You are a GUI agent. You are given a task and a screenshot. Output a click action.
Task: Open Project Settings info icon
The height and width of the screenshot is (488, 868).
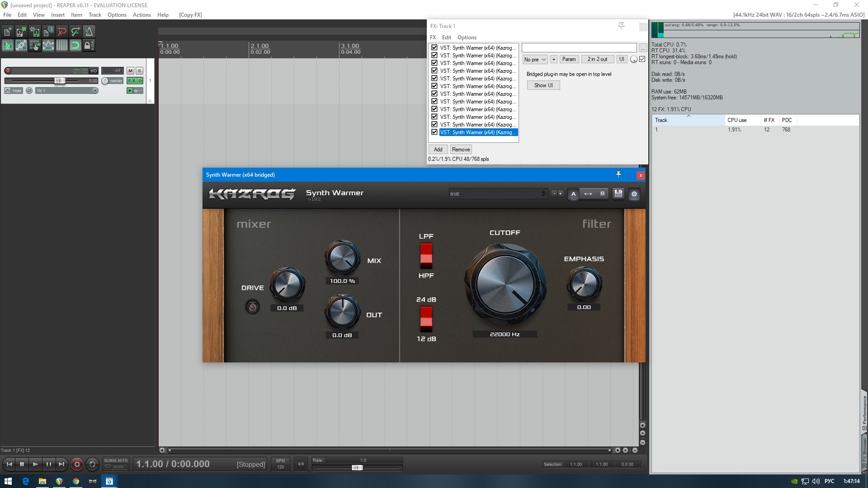pyautogui.click(x=48, y=32)
